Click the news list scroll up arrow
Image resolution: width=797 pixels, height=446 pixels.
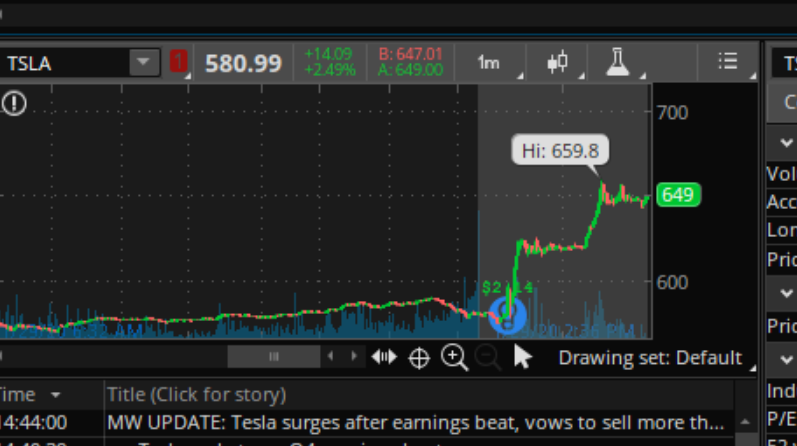pos(745,422)
